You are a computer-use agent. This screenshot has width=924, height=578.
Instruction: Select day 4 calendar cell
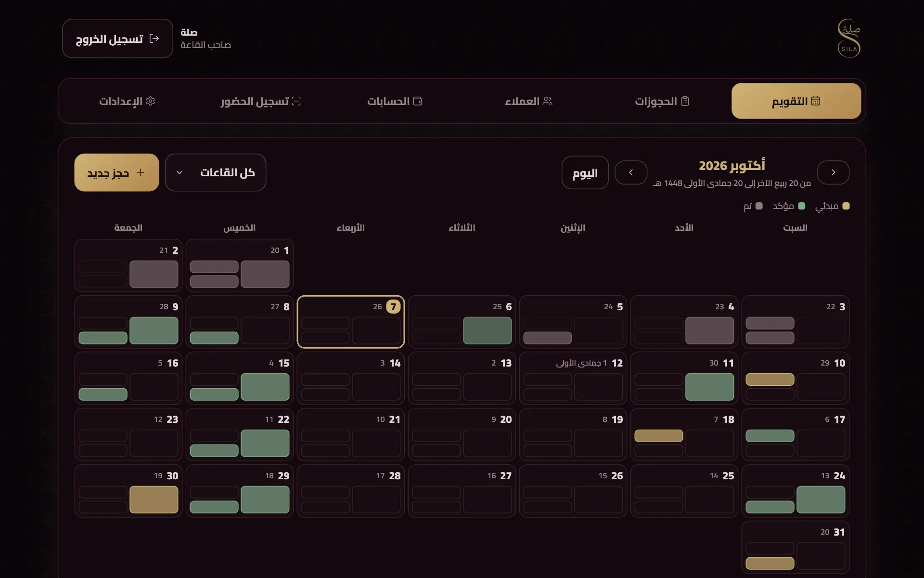click(x=684, y=322)
